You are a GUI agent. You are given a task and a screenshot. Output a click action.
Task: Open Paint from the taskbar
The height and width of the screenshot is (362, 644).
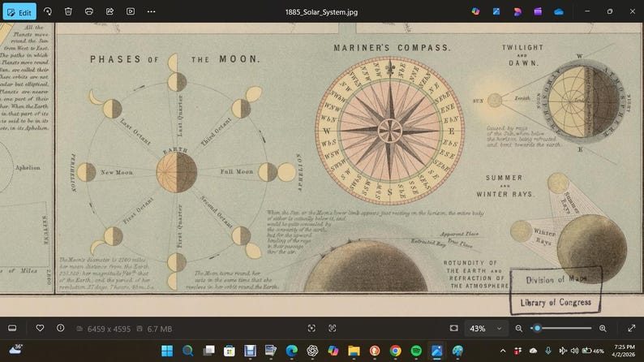457,351
